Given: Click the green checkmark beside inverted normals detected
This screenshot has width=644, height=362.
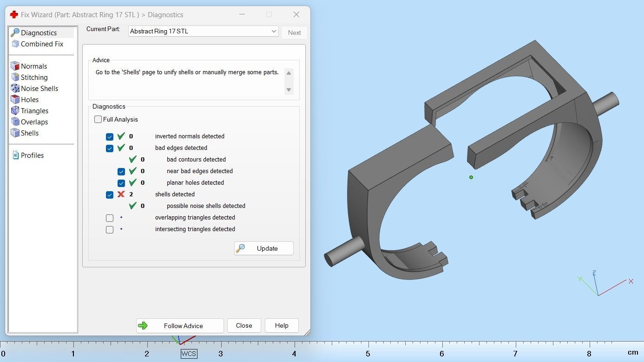Looking at the screenshot, I should [x=121, y=136].
